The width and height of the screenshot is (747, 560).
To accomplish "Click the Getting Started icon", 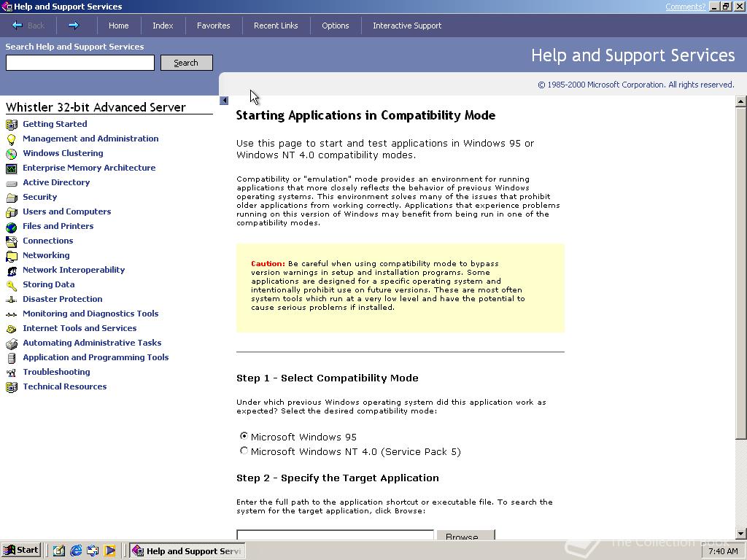I will 12,125.
